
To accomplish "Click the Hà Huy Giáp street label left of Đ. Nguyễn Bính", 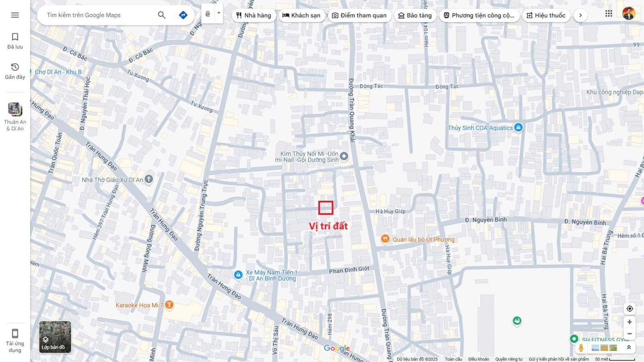I will click(x=390, y=211).
